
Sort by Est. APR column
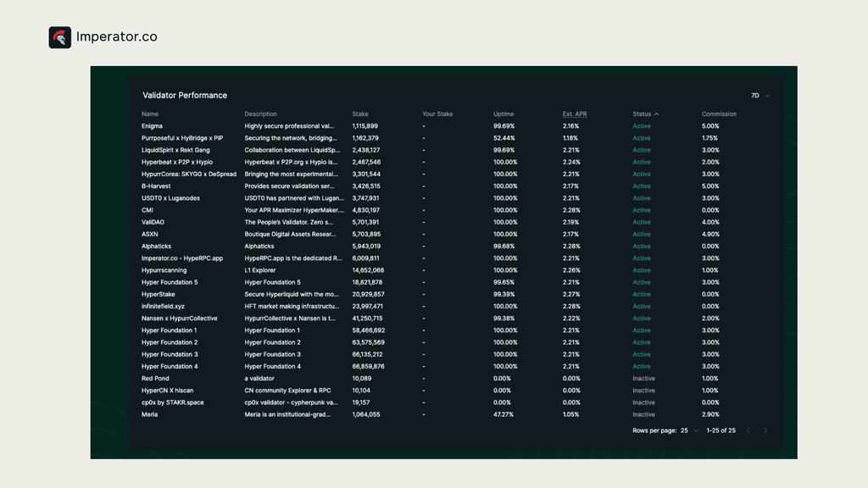click(x=574, y=114)
